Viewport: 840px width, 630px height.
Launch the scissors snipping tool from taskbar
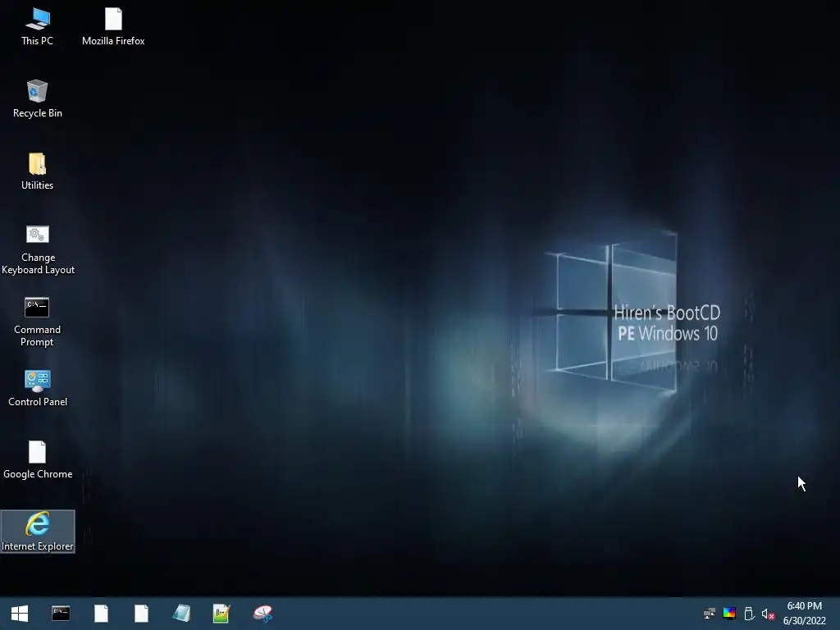pyautogui.click(x=262, y=614)
